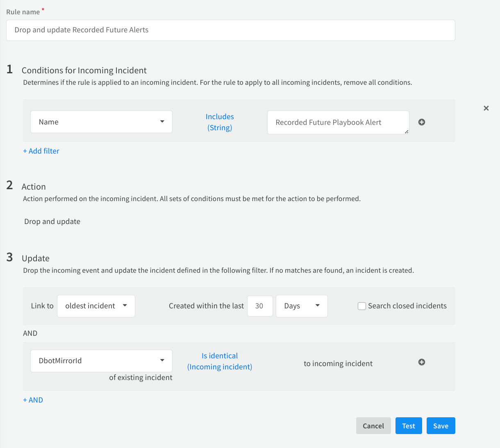Screen dimensions: 500x448
Task: Open the Name field dropdown
Action: click(x=101, y=122)
